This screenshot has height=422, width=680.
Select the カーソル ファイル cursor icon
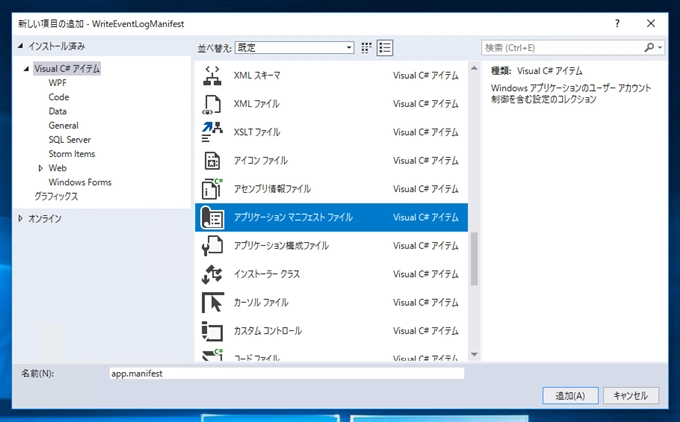(x=212, y=303)
